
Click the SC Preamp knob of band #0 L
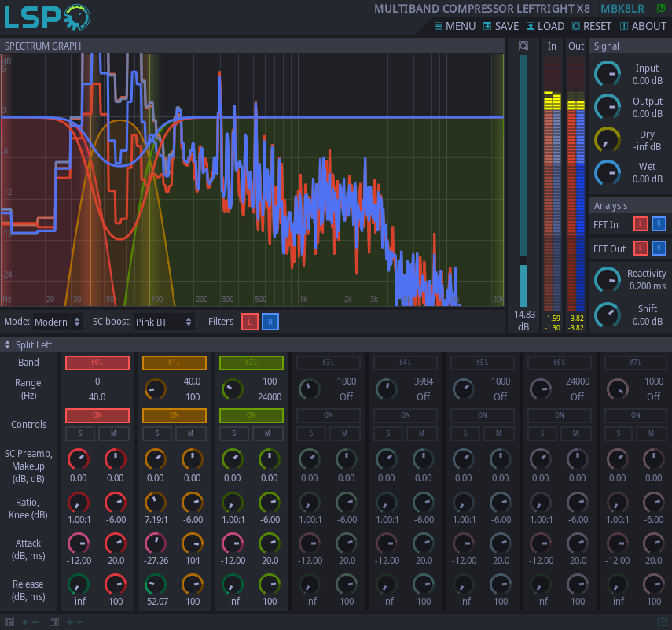(78, 459)
